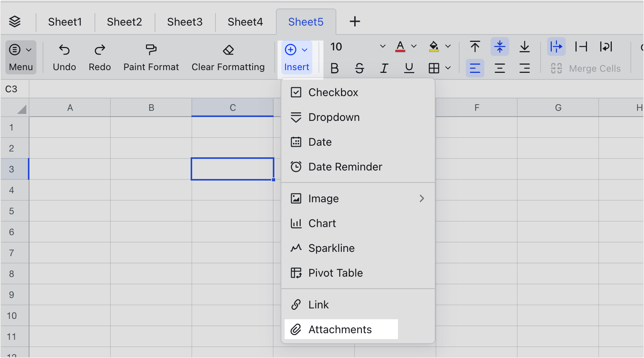The height and width of the screenshot is (358, 644).
Task: Apply italic formatting
Action: (x=384, y=68)
